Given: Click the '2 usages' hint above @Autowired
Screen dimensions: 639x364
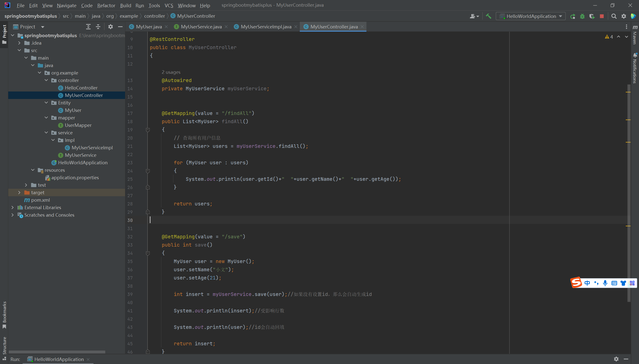Looking at the screenshot, I should [171, 72].
